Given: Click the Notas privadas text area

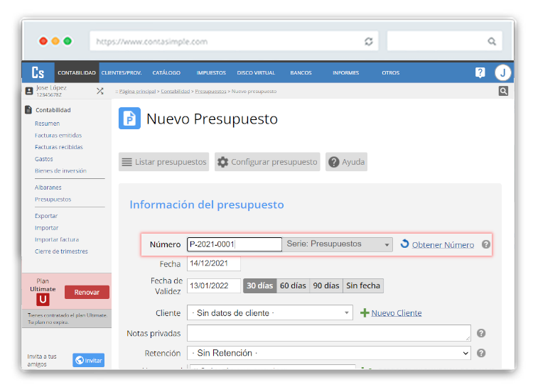Looking at the screenshot, I should point(329,333).
